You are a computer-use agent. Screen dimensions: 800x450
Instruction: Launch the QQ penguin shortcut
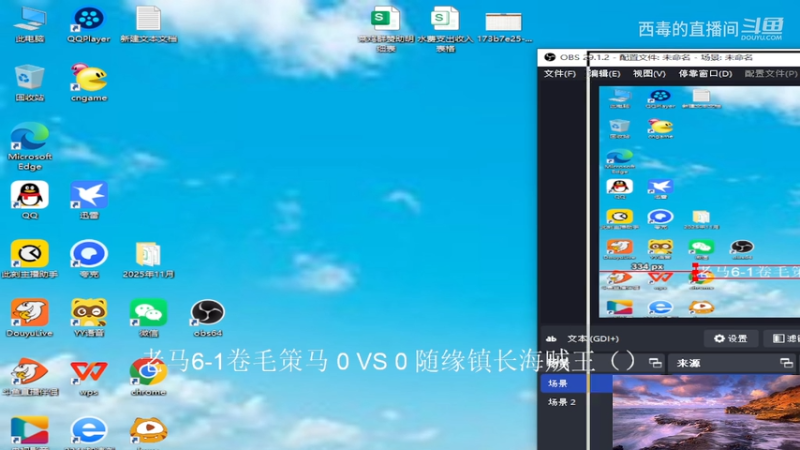tap(30, 200)
